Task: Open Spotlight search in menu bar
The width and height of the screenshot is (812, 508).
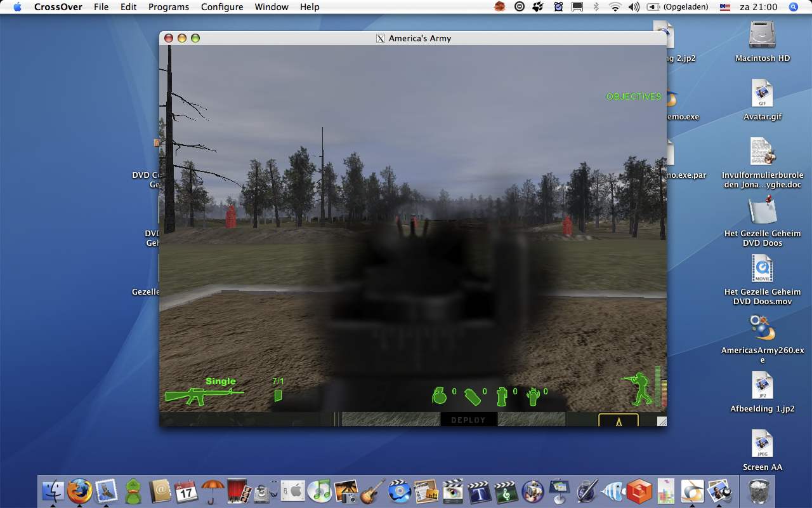Action: point(794,7)
